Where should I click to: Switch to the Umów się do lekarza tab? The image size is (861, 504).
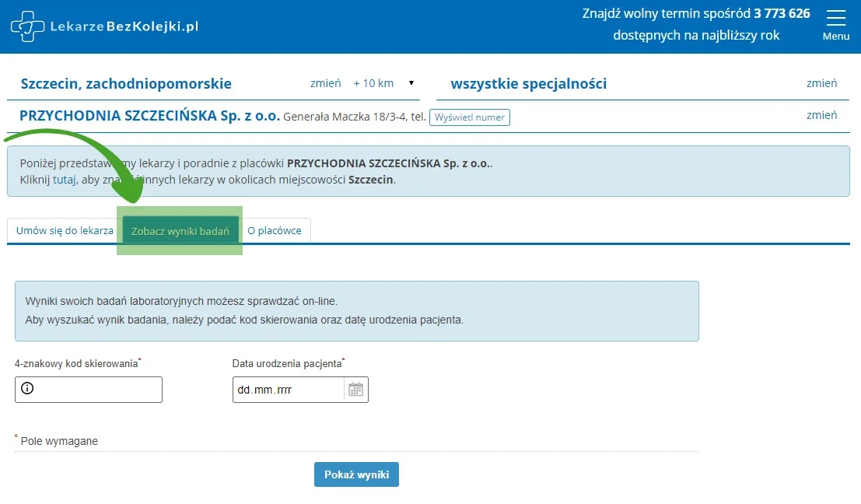(x=62, y=230)
